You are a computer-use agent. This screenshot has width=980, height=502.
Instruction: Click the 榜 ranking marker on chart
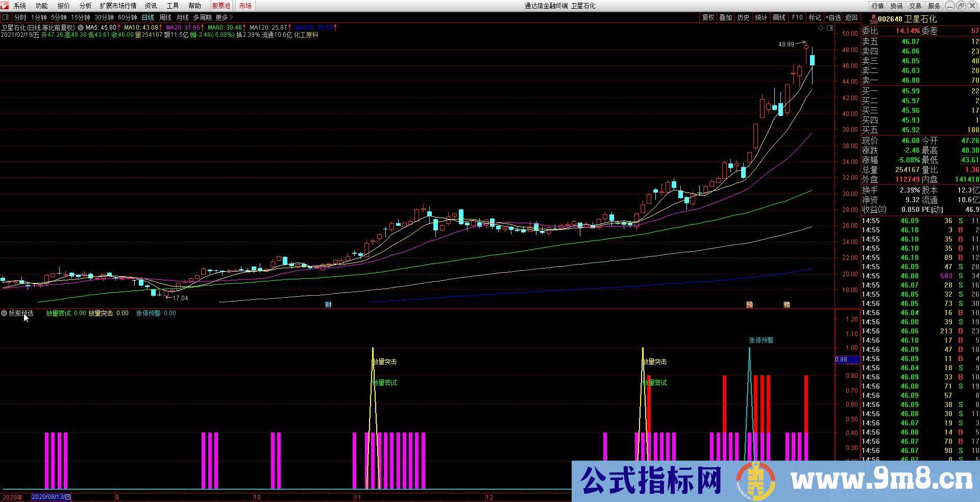(x=787, y=305)
